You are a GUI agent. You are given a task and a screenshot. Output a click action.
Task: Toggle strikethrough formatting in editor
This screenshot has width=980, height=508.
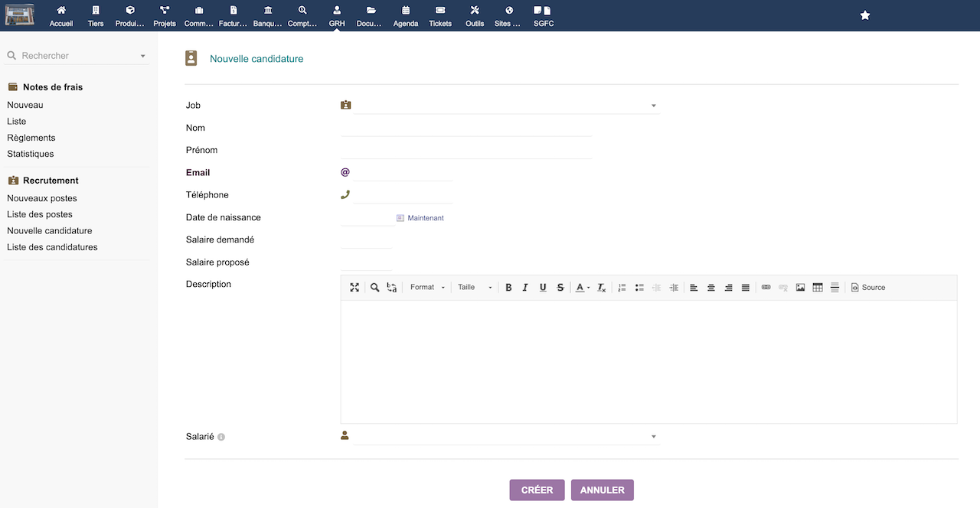pyautogui.click(x=560, y=288)
